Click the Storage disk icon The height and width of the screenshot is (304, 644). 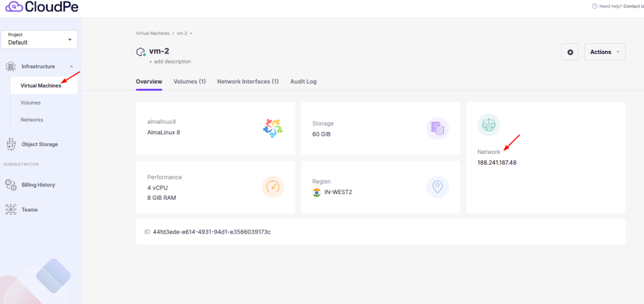tap(437, 128)
